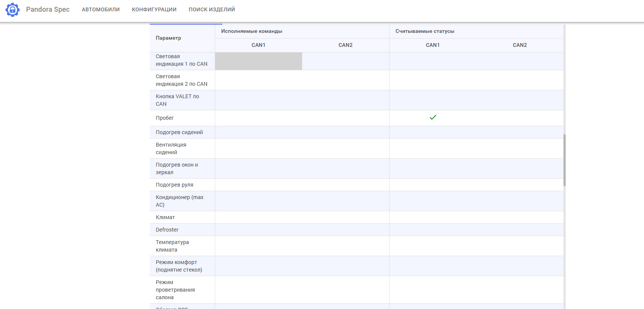
Task: Click the Pandora Spec gear-lock logo
Action: (x=12, y=10)
